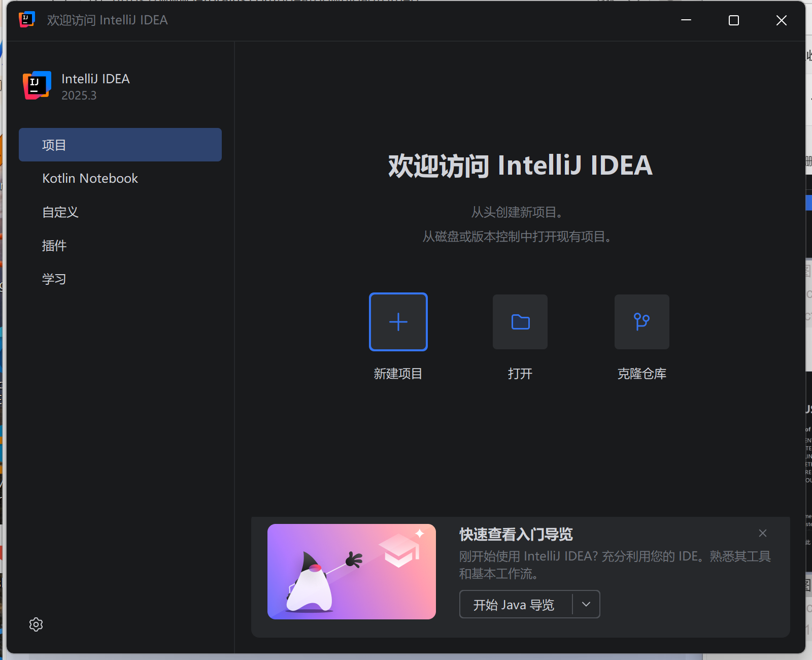Screen dimensions: 812x660
Task: Select the 项目 sidebar tab
Action: pyautogui.click(x=120, y=145)
